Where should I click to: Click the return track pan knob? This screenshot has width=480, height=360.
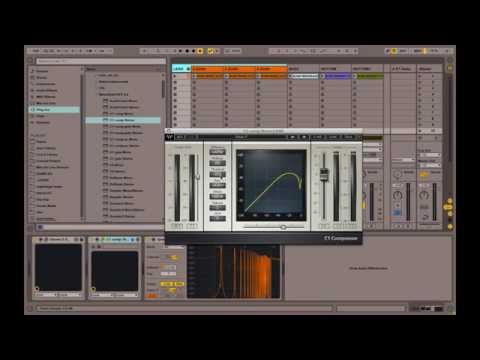[x=397, y=195]
